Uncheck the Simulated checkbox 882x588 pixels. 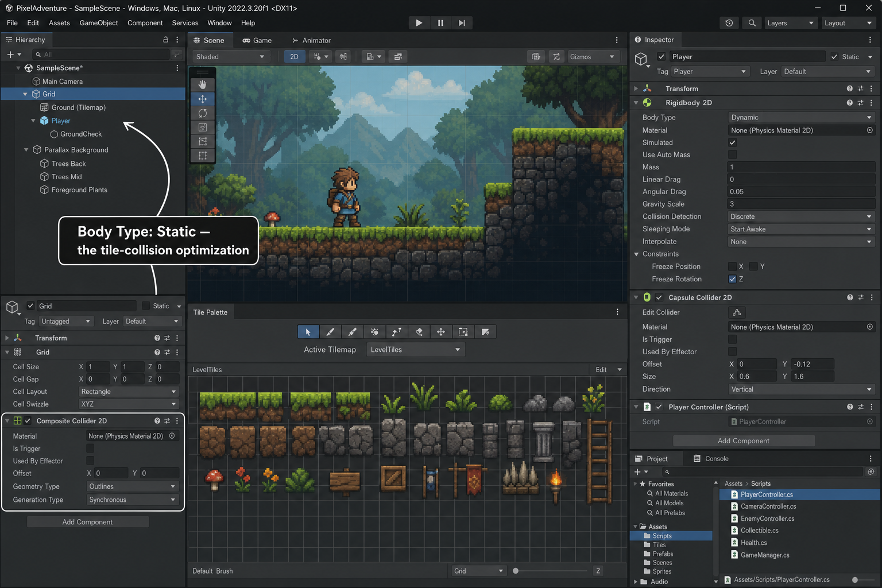pyautogui.click(x=732, y=142)
